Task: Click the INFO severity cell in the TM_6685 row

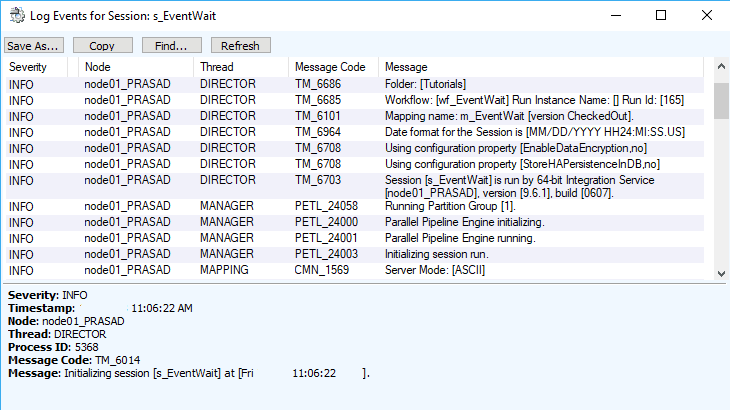Action: tap(21, 101)
